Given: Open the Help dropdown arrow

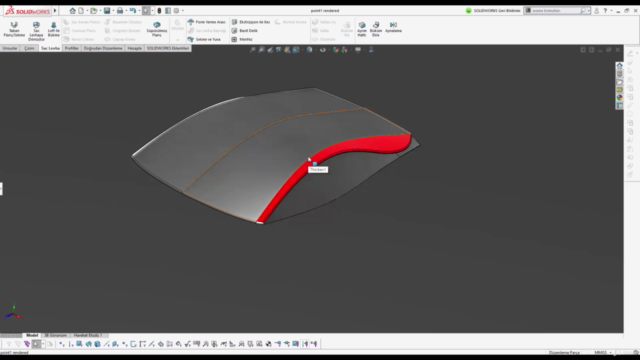Looking at the screenshot, I should point(611,11).
